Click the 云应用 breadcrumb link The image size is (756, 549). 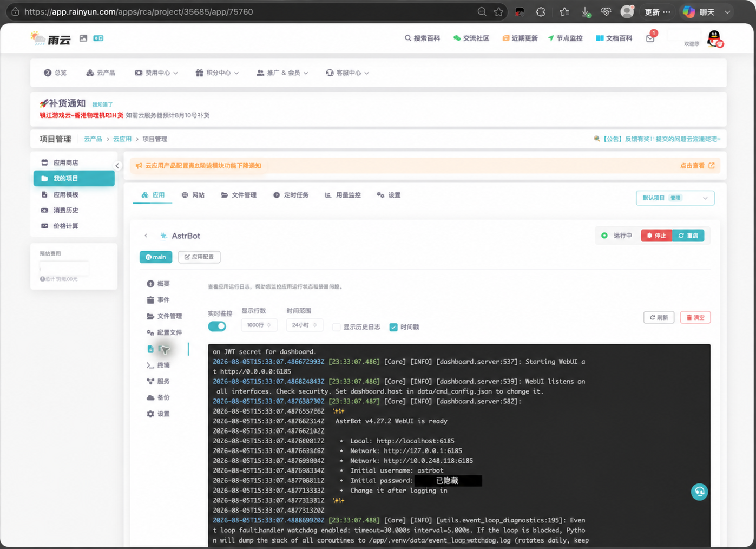(122, 139)
